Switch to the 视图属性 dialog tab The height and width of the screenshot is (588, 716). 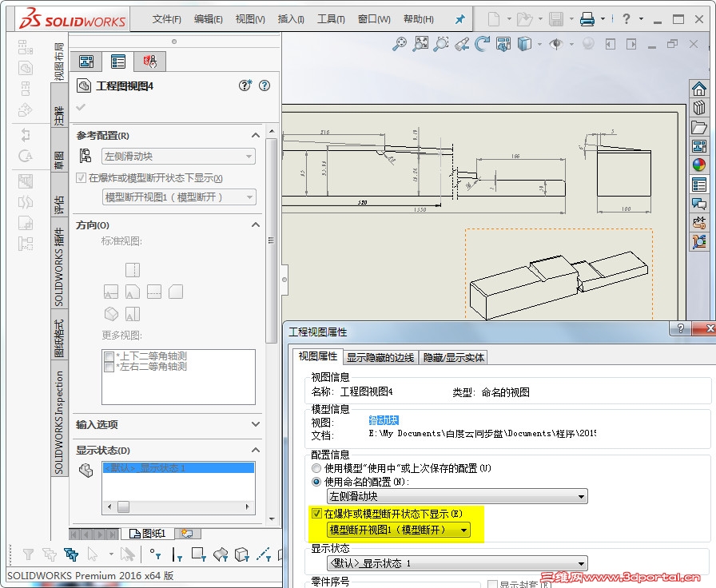[x=318, y=356]
